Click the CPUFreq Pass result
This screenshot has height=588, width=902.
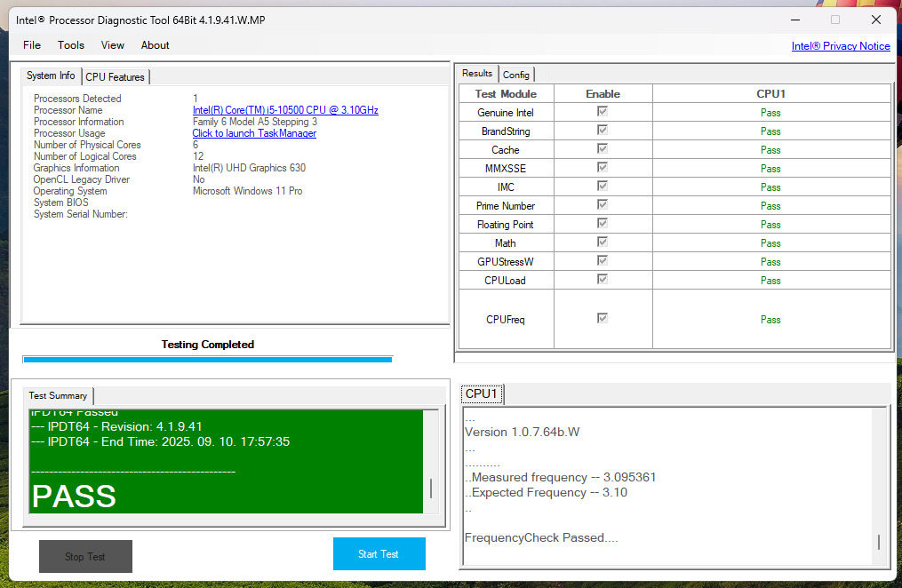point(770,320)
